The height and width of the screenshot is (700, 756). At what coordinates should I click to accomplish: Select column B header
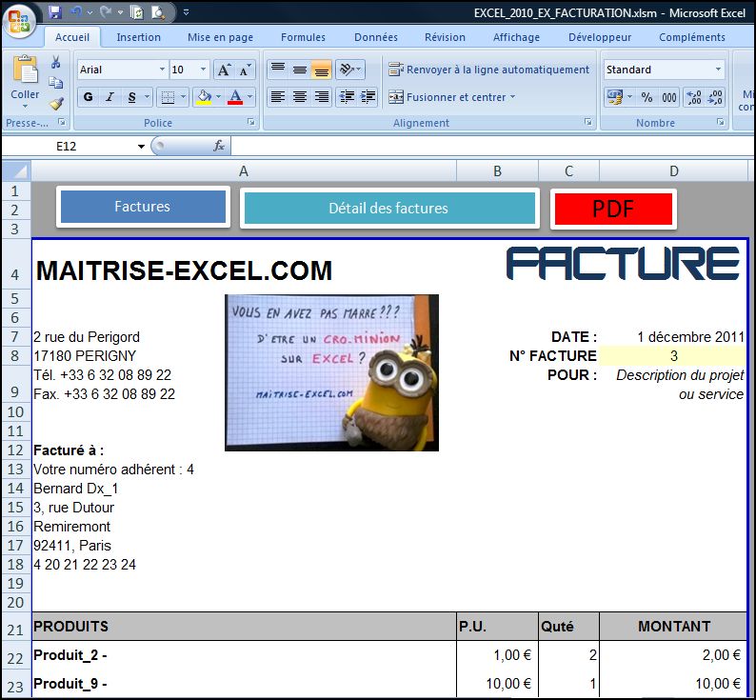coord(497,170)
